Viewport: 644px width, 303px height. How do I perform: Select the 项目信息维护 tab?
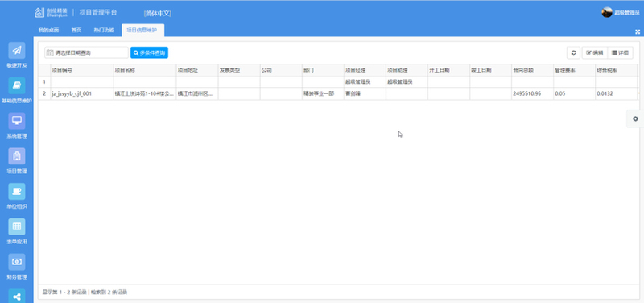143,30
